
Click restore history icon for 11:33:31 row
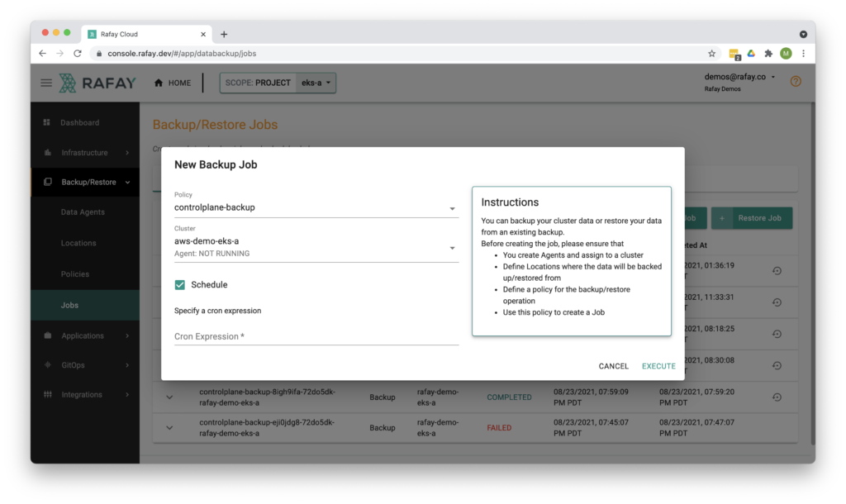(x=777, y=302)
